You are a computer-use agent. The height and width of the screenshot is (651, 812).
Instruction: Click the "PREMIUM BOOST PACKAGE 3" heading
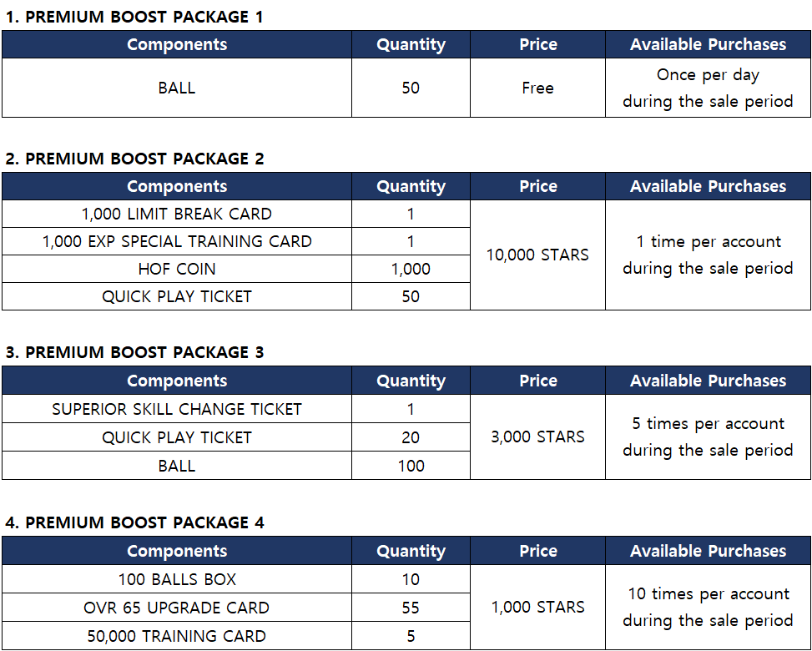pyautogui.click(x=134, y=352)
